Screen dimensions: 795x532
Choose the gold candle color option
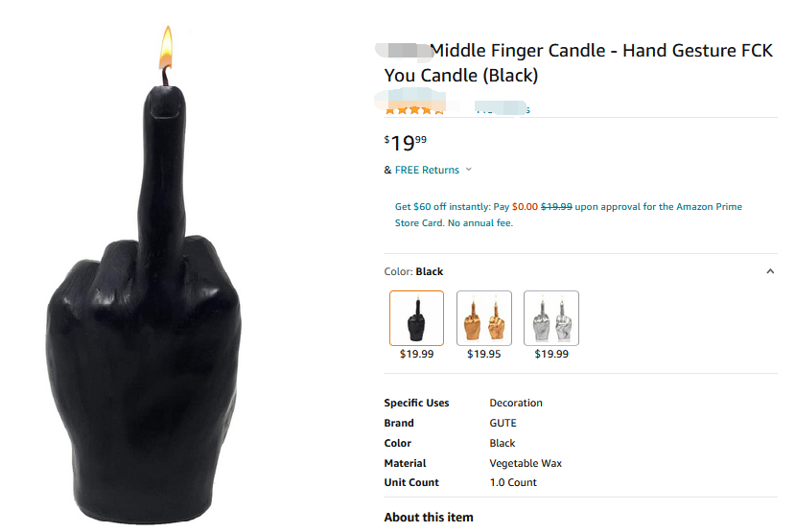click(483, 317)
